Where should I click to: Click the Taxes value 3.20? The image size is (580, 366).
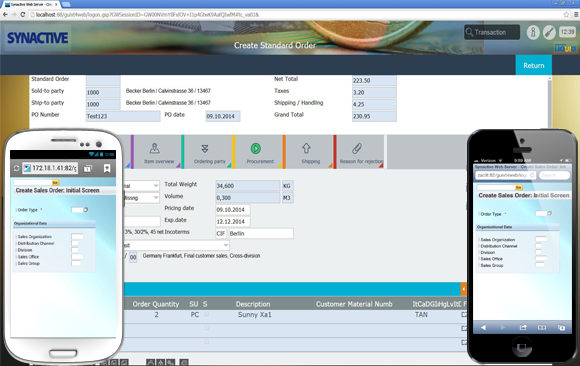click(374, 92)
